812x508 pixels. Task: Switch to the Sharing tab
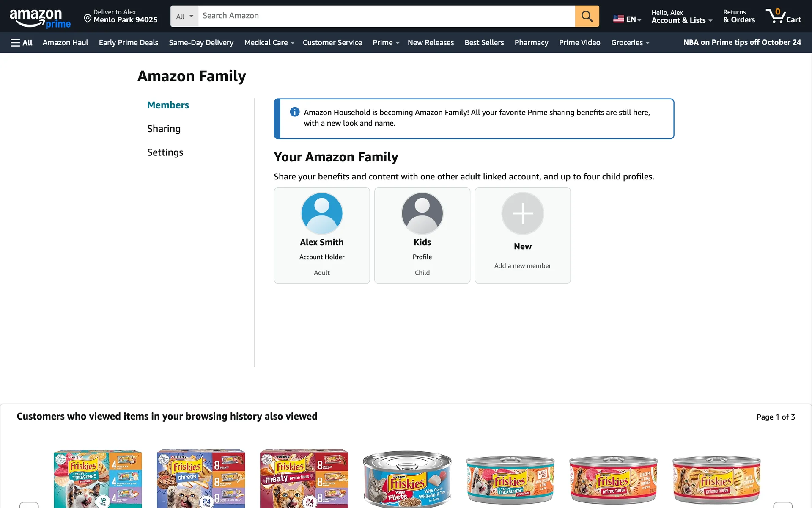point(164,129)
